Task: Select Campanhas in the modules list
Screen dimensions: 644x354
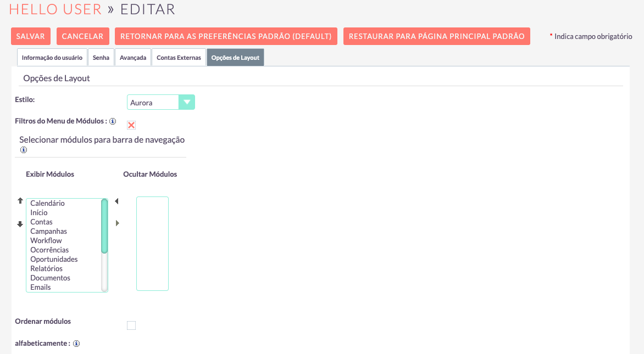Action: point(48,232)
